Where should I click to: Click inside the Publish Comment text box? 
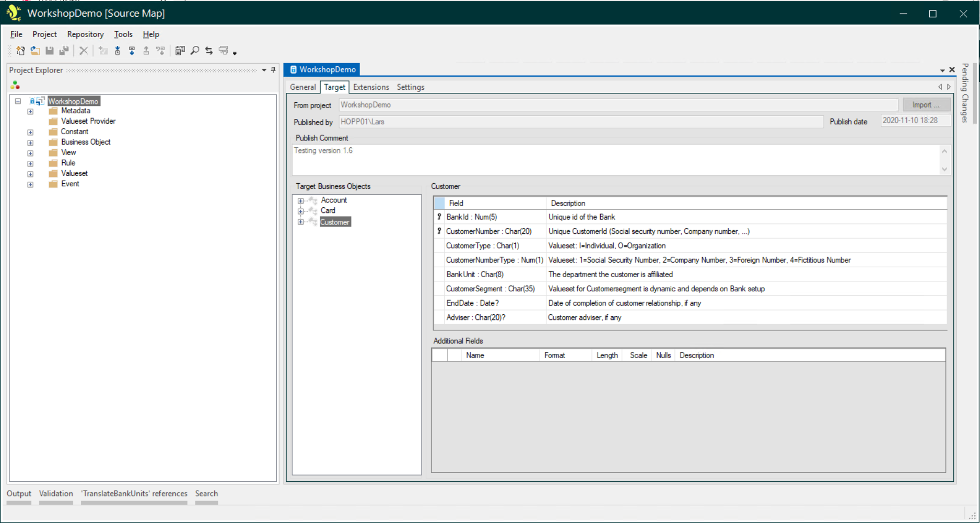pos(616,160)
